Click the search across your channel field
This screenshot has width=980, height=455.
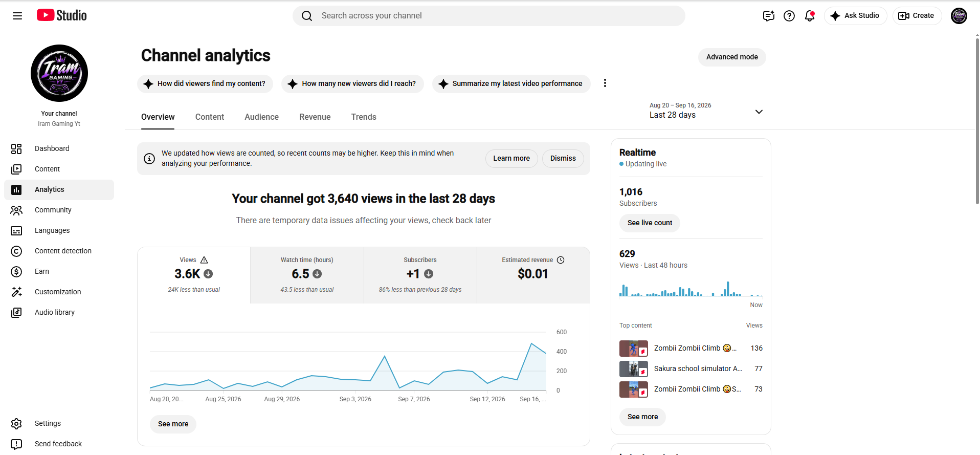489,16
